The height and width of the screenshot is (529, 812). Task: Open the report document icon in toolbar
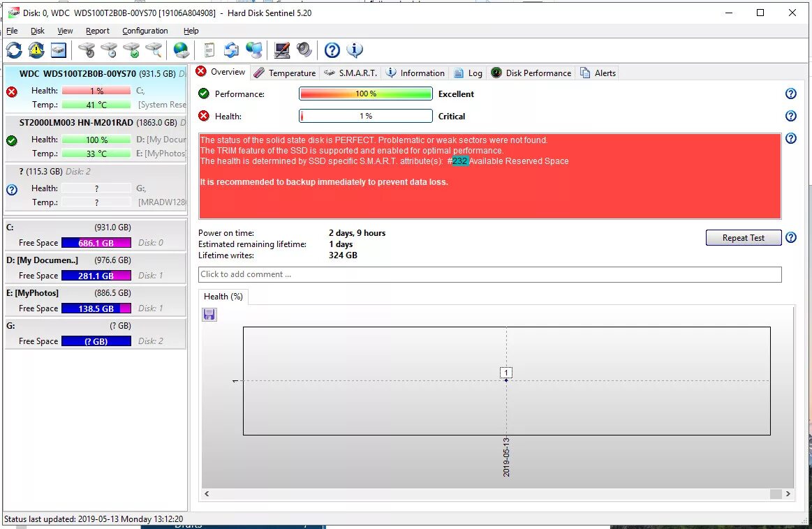(209, 50)
